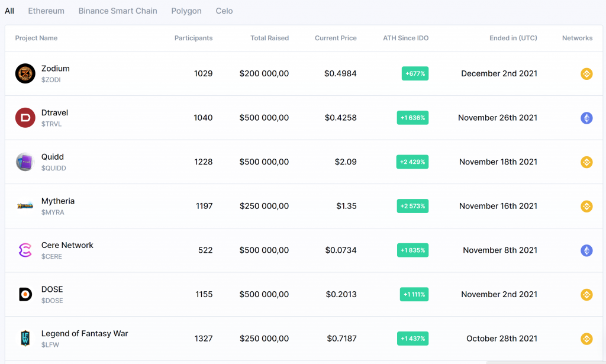Click the BSC network icon for Mytheria
The height and width of the screenshot is (364, 606).
point(586,207)
